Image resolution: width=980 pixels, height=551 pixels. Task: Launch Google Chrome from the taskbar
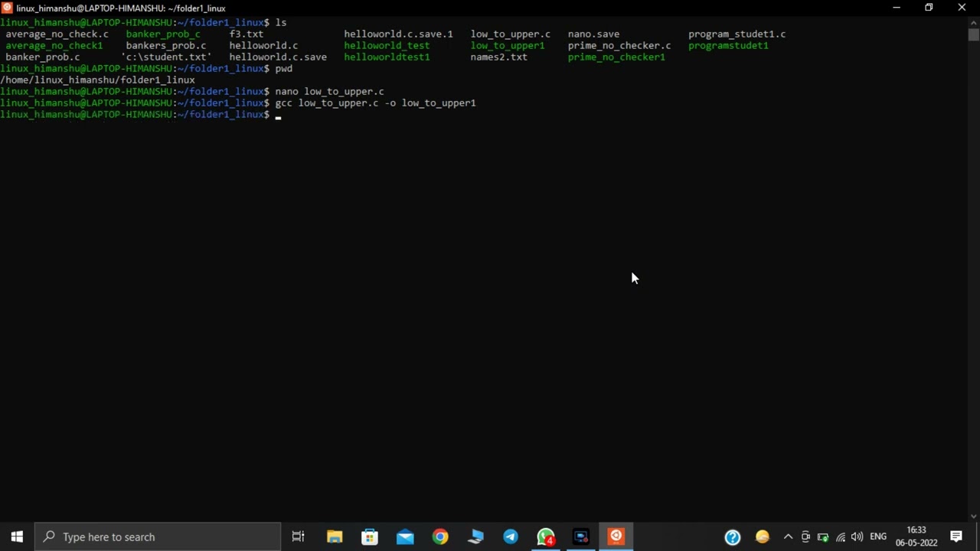(440, 536)
